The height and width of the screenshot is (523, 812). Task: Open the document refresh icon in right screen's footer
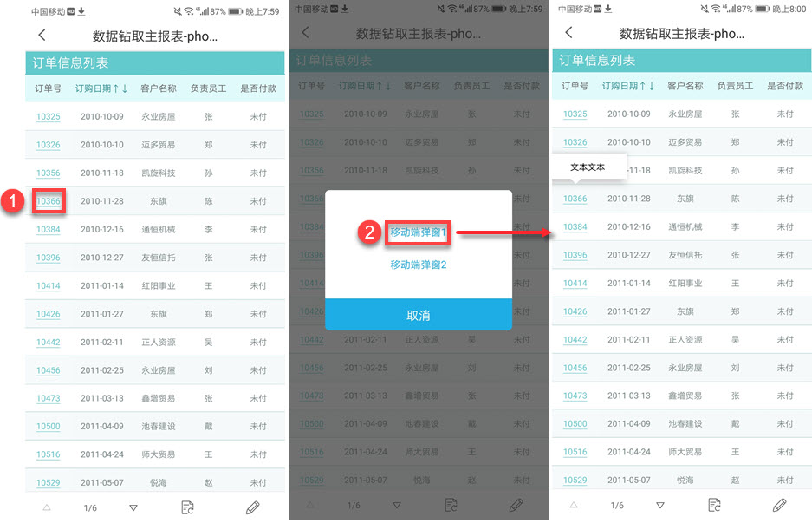pyautogui.click(x=714, y=505)
